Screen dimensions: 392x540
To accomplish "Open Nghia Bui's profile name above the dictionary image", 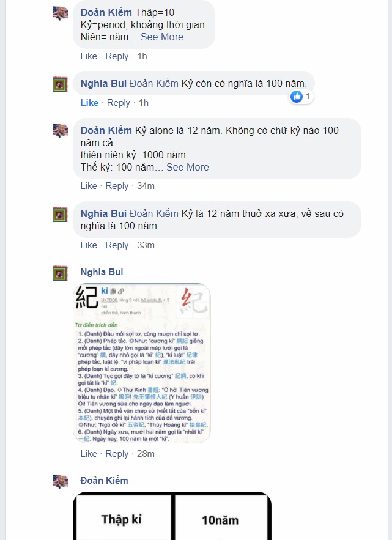I will pos(102,272).
